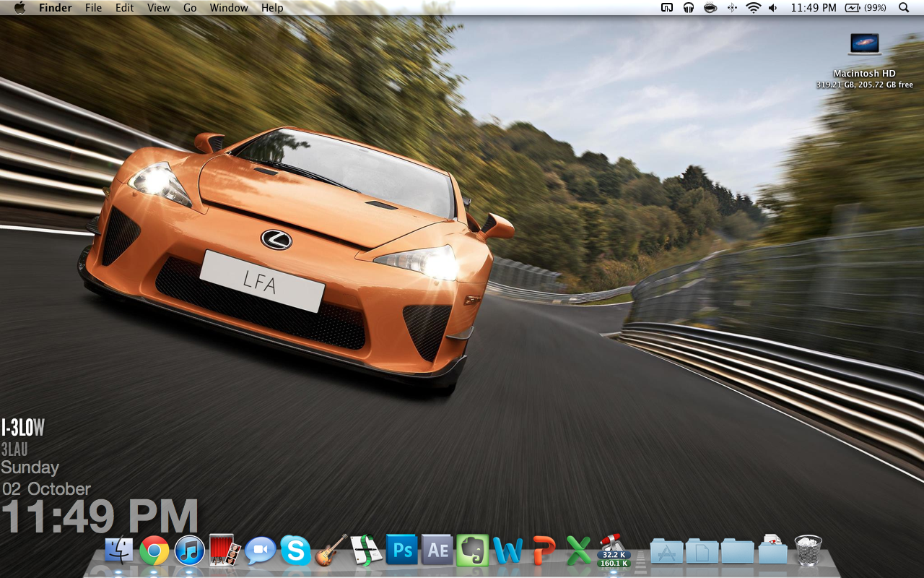Image resolution: width=924 pixels, height=578 pixels.
Task: Launch Evernote from the Dock
Action: [x=473, y=551]
